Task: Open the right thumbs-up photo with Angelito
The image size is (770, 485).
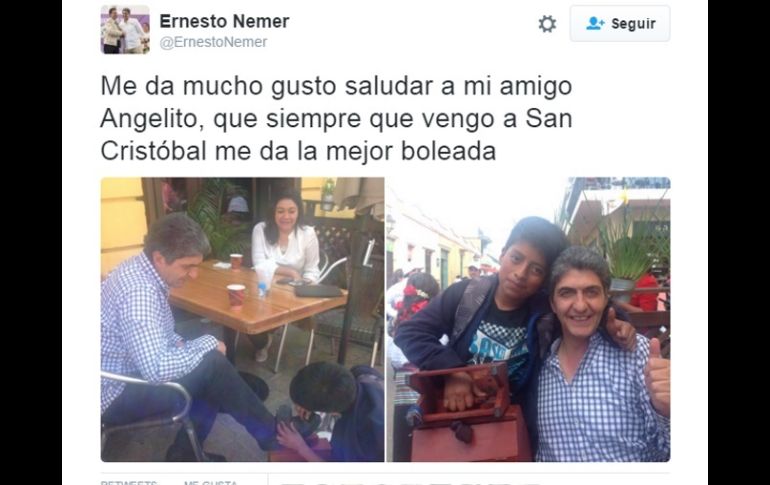Action: pyautogui.click(x=528, y=320)
